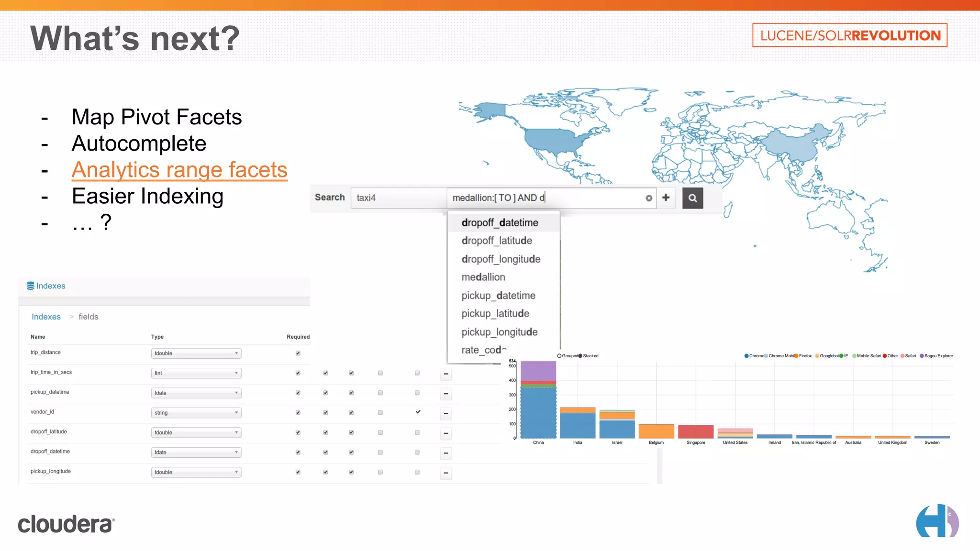Go to Indexes in the breadcrumb

click(46, 317)
